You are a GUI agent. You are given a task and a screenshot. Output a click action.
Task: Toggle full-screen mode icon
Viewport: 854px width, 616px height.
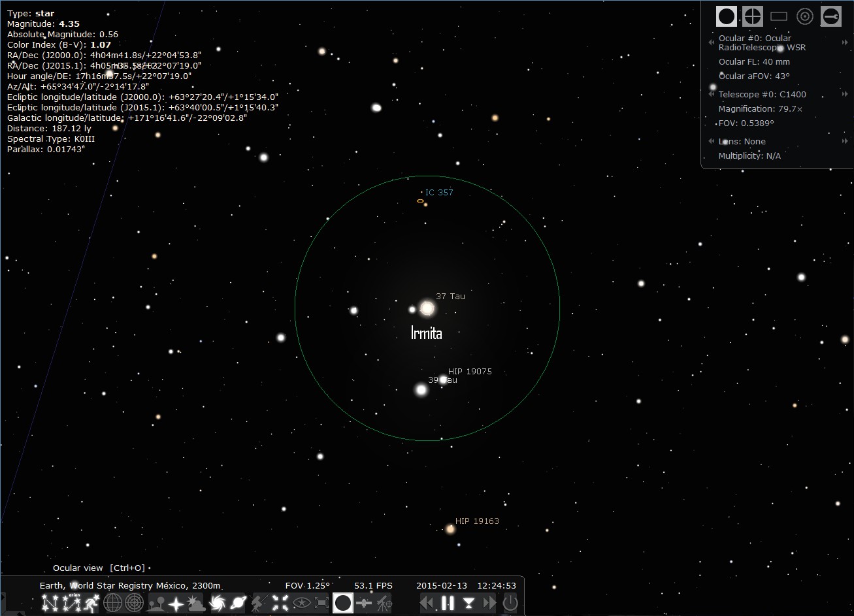[321, 603]
